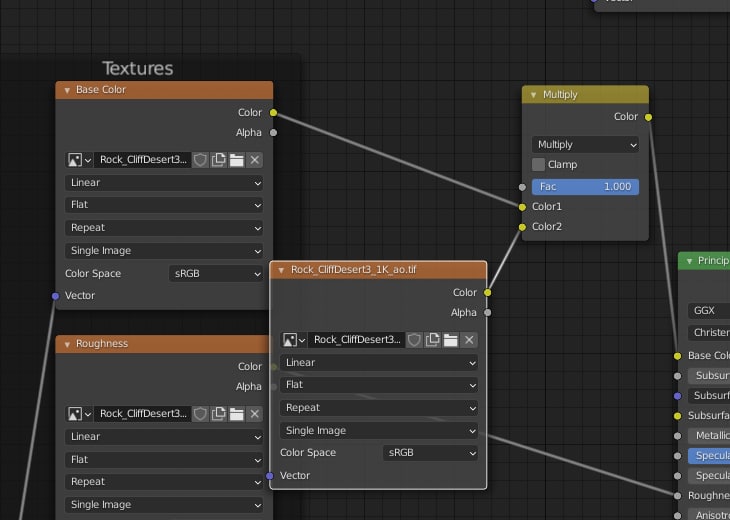730x520 pixels.
Task: Open Flat projection dropdown in Base Color node
Action: [x=164, y=205]
